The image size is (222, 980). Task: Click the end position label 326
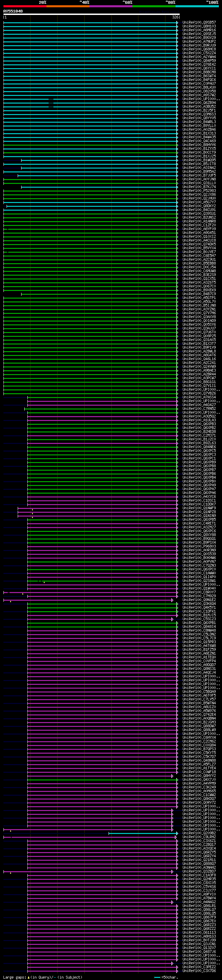[x=175, y=17]
